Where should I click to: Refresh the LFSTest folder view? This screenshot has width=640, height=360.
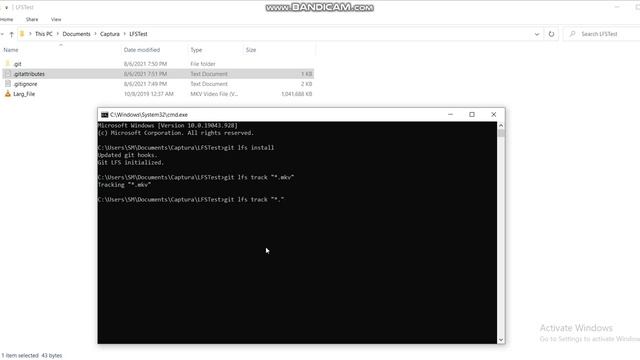click(551, 34)
